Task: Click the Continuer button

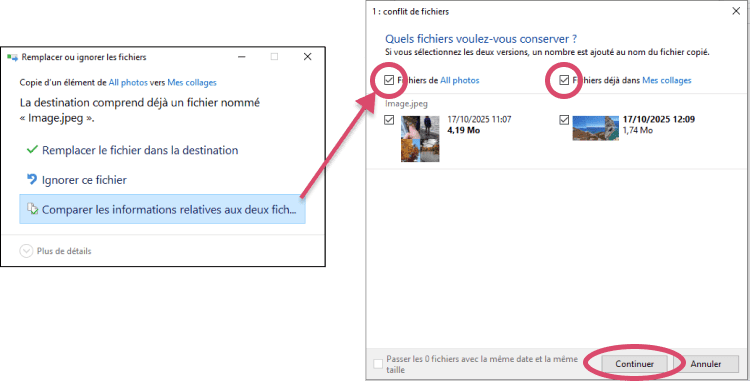Action: pyautogui.click(x=634, y=364)
